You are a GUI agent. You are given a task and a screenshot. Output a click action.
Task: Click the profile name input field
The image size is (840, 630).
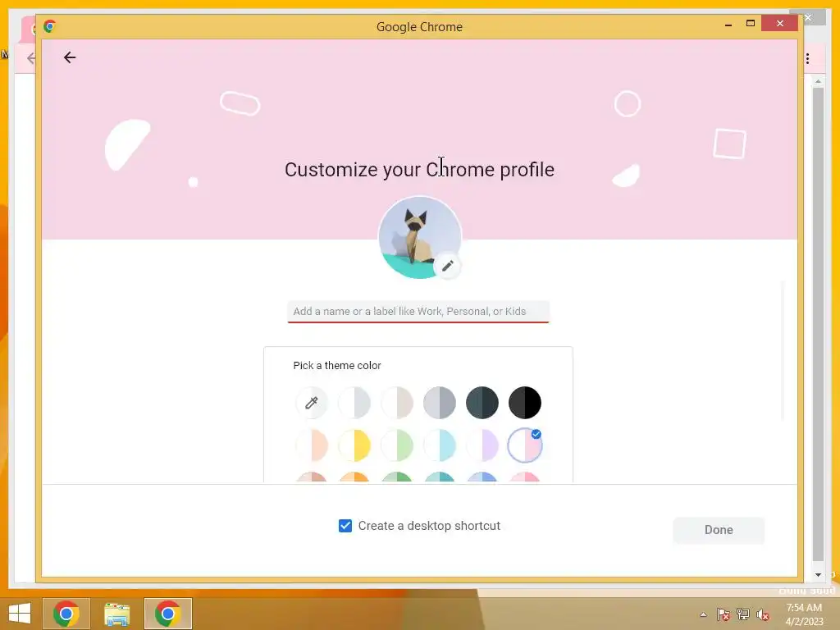click(x=418, y=311)
